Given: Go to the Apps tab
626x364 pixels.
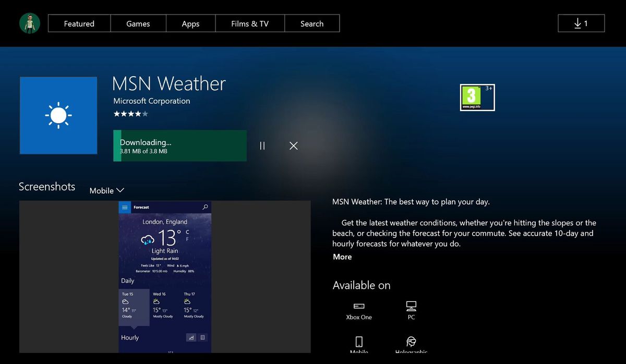Looking at the screenshot, I should click(190, 23).
